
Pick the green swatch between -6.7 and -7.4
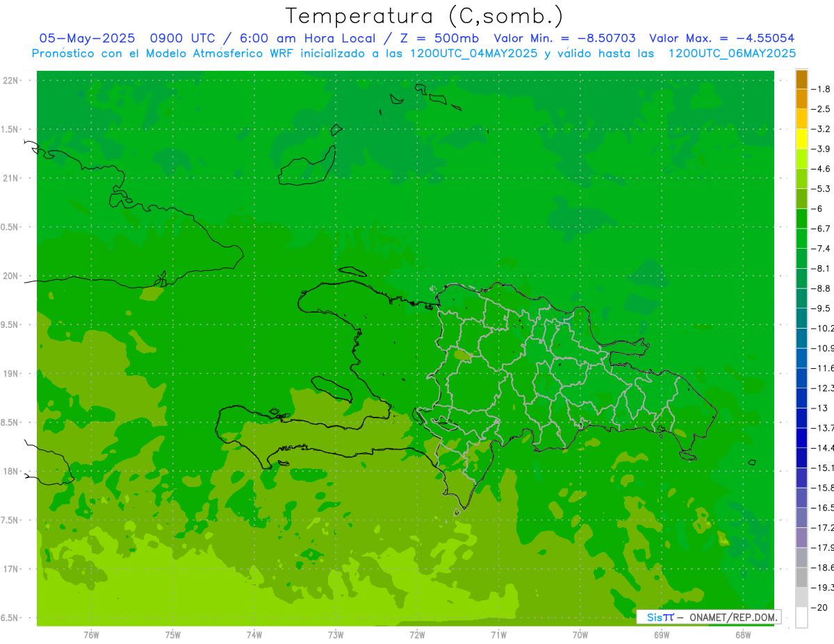pos(801,238)
